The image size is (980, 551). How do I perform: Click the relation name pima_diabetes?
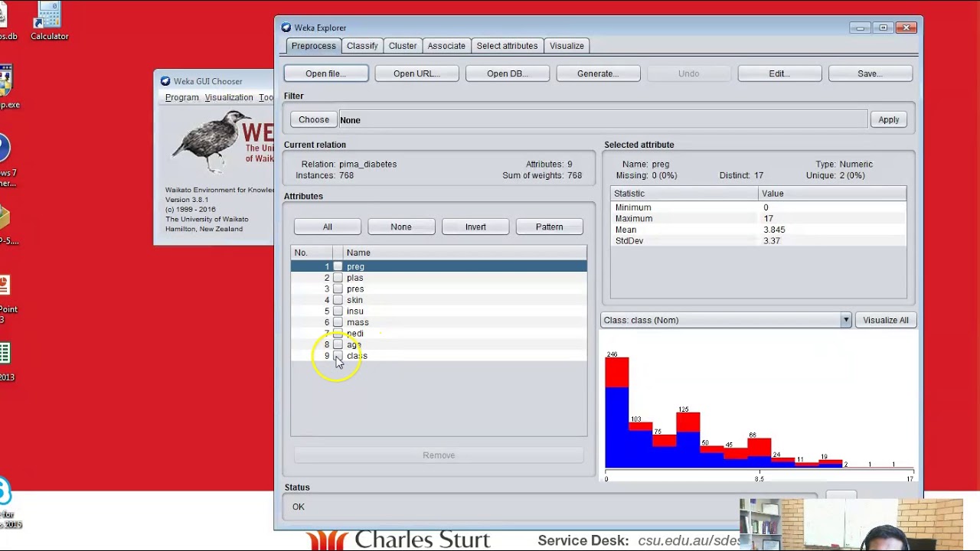pos(367,164)
